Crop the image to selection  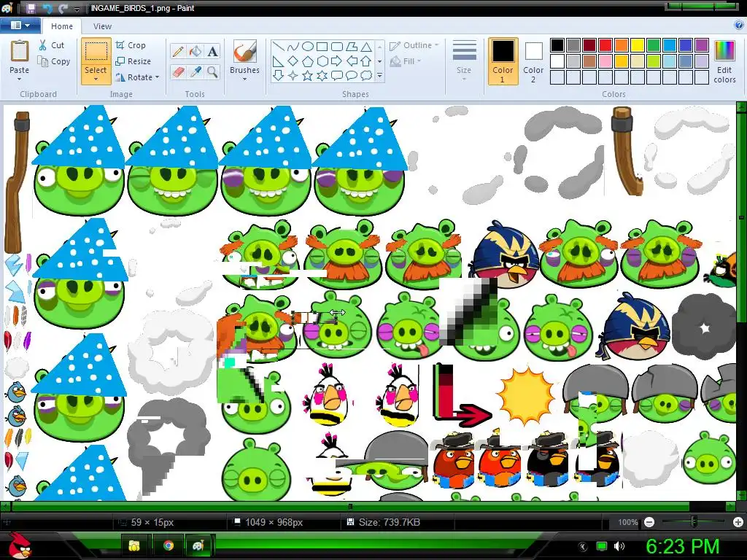131,45
